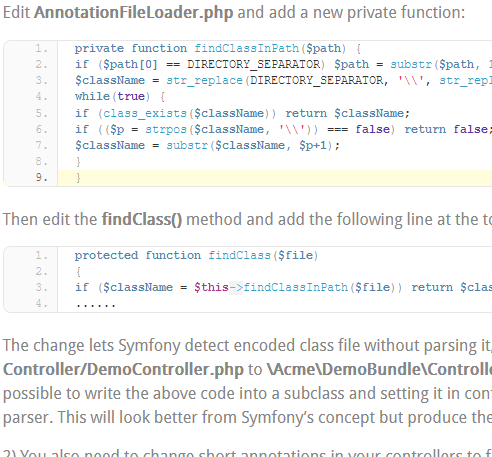Click the ellipsis dots on line 4
Screen dimensions: 492x457
click(x=96, y=304)
